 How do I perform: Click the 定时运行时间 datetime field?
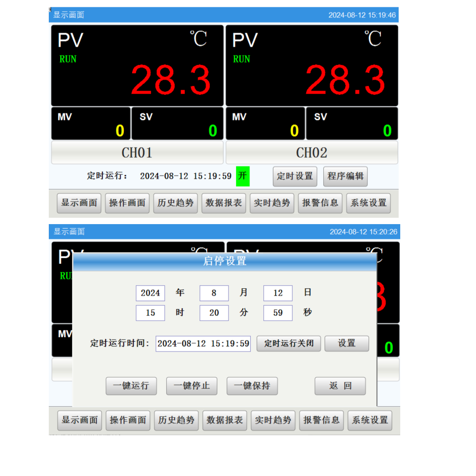[203, 344]
